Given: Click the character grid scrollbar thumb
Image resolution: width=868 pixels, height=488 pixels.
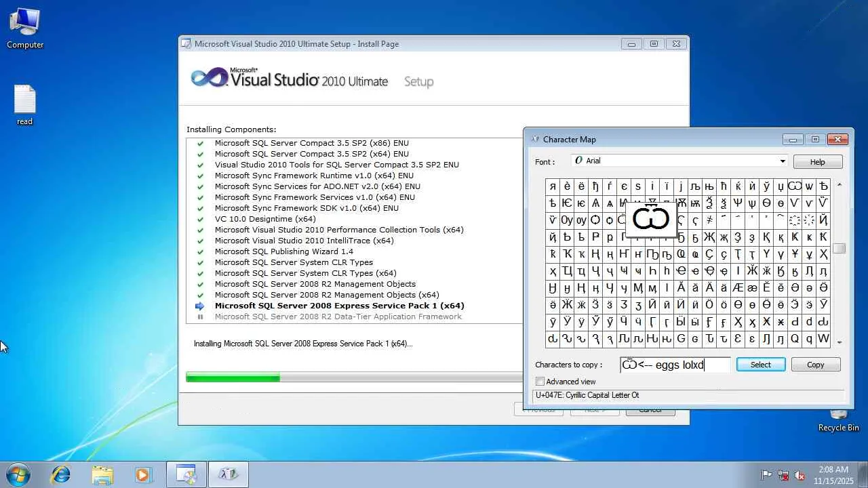Looking at the screenshot, I should [x=840, y=249].
